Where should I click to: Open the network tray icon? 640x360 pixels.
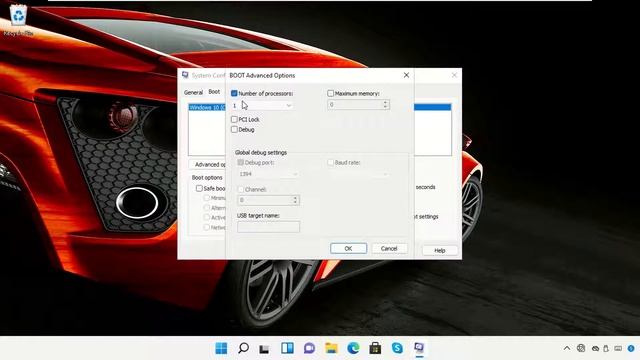[x=581, y=348]
